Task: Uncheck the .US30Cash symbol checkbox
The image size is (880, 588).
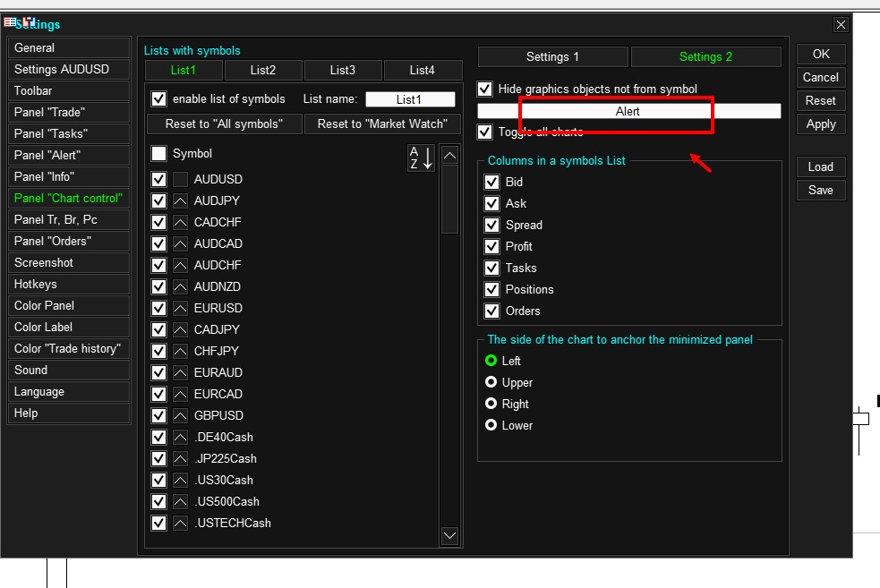Action: (x=158, y=481)
